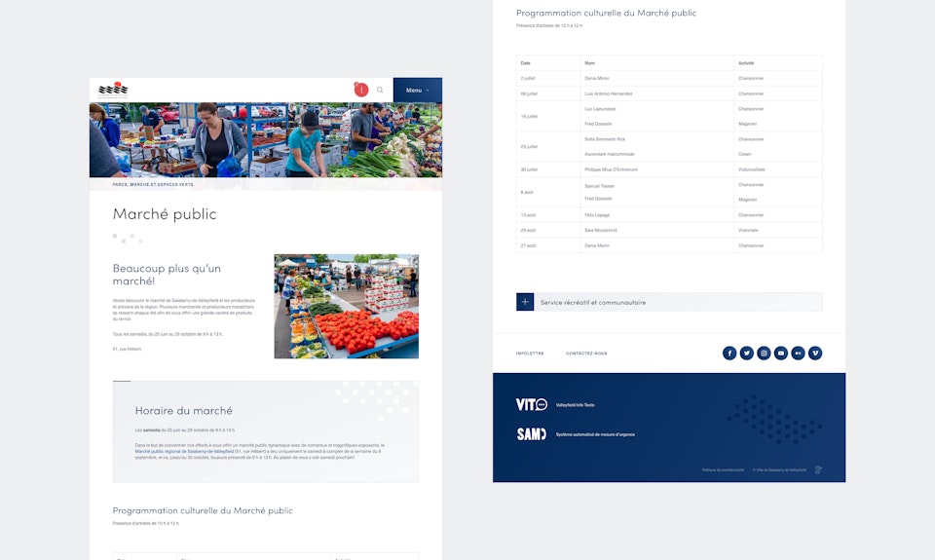Image resolution: width=935 pixels, height=560 pixels.
Task: Open the Instagram social icon
Action: [x=764, y=354]
